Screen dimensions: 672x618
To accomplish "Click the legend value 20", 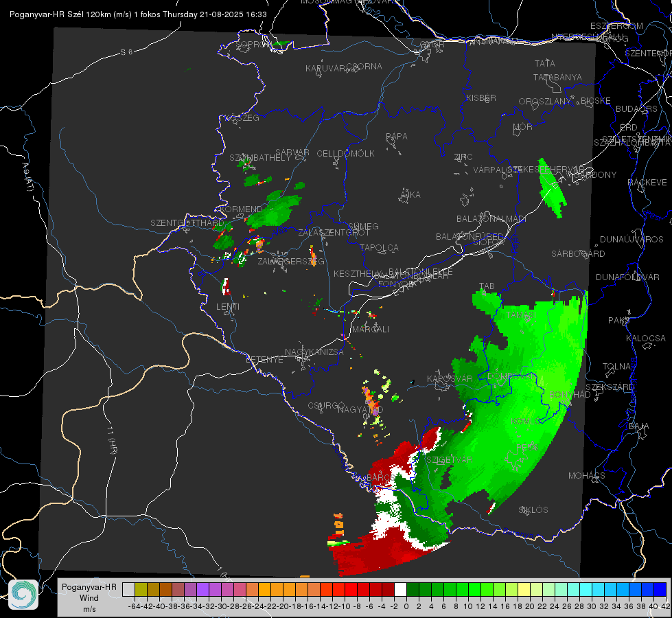I will [x=530, y=606].
